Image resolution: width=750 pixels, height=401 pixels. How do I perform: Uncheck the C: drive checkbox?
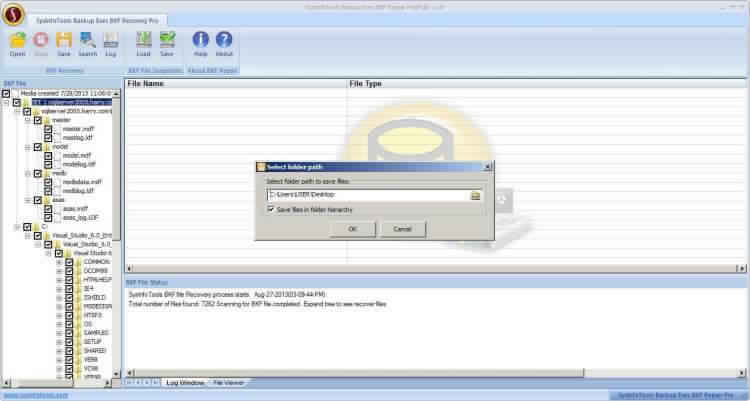tap(27, 227)
